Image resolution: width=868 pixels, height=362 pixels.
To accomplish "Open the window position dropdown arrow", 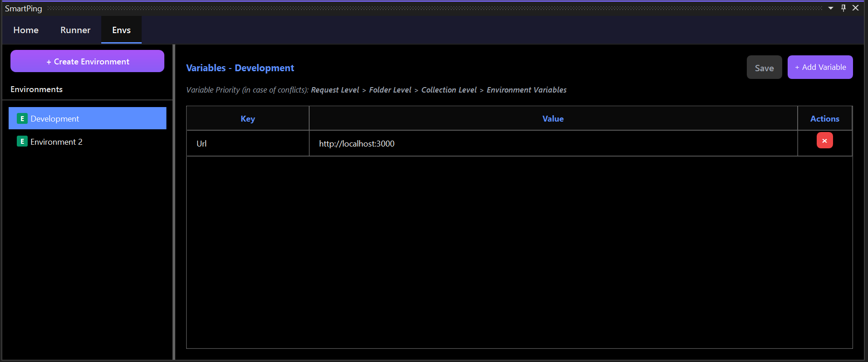I will coord(831,8).
